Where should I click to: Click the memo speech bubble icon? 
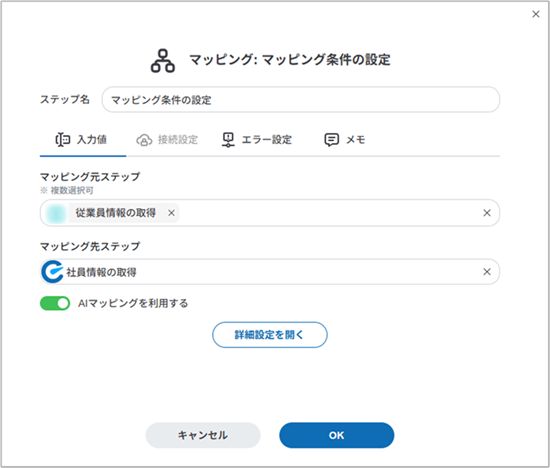331,140
